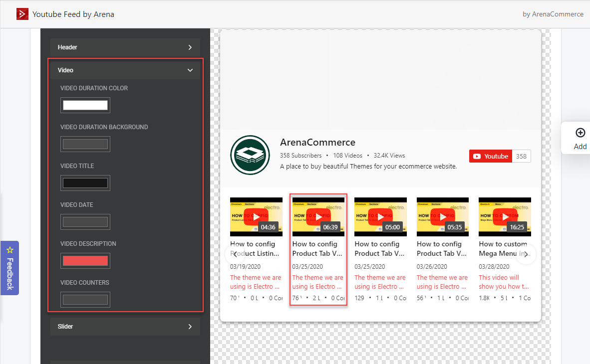
Task: Click the by ArenaCommerce link in header
Action: [553, 14]
